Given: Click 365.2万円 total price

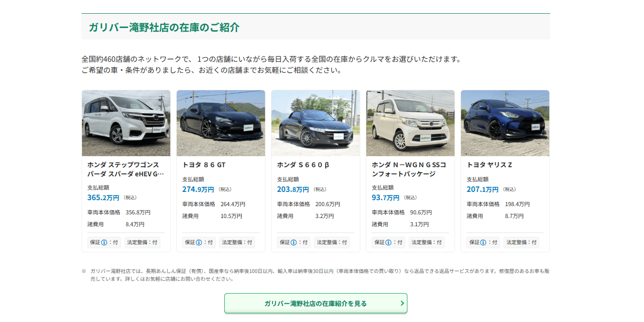Looking at the screenshot, I should (x=103, y=198).
